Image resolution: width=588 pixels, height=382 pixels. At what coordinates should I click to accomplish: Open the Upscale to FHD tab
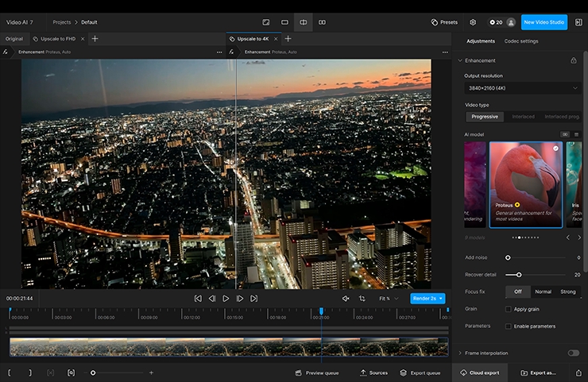pos(60,38)
